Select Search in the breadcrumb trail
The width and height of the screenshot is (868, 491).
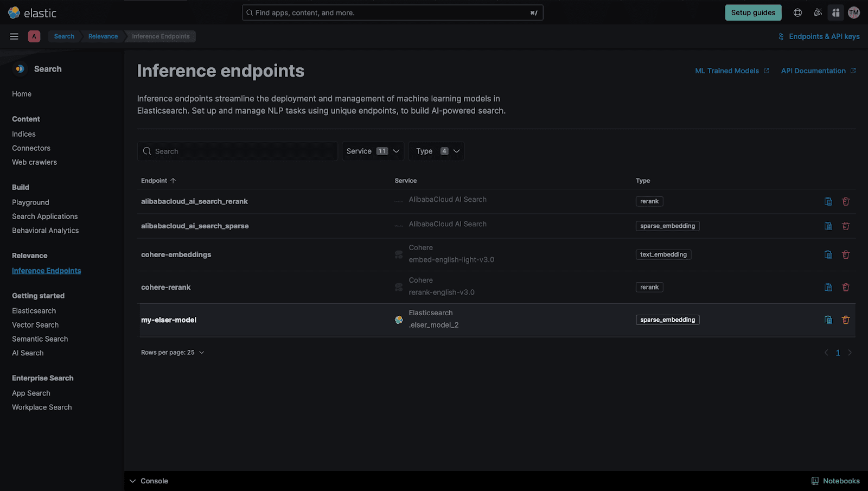(63, 36)
